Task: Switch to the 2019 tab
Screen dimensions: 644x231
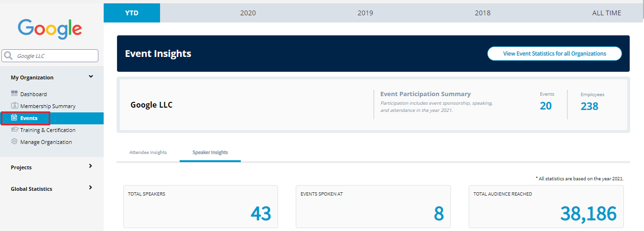Action: point(365,13)
